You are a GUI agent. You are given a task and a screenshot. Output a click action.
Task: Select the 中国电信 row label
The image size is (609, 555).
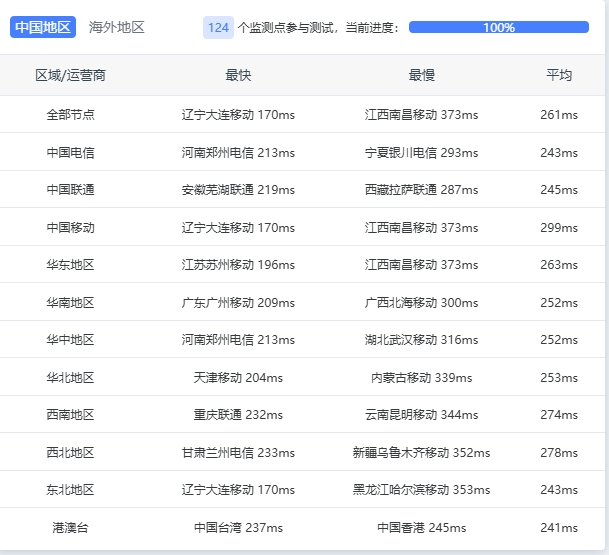[x=70, y=152]
